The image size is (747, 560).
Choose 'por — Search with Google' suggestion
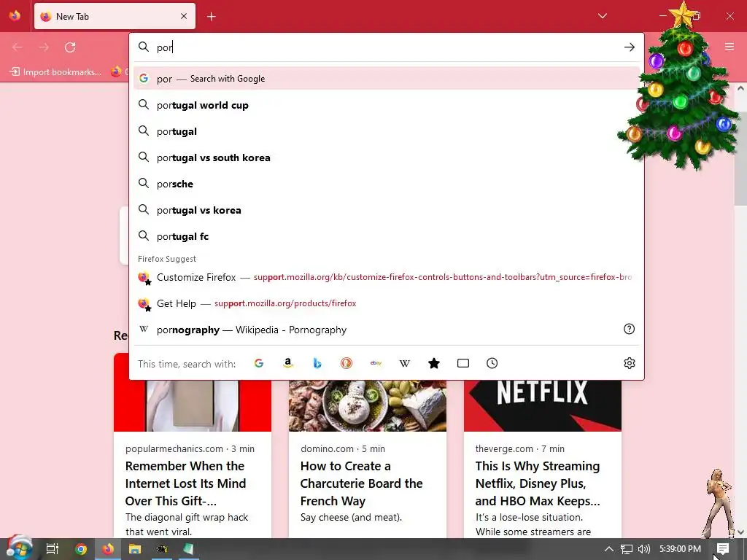pyautogui.click(x=387, y=79)
